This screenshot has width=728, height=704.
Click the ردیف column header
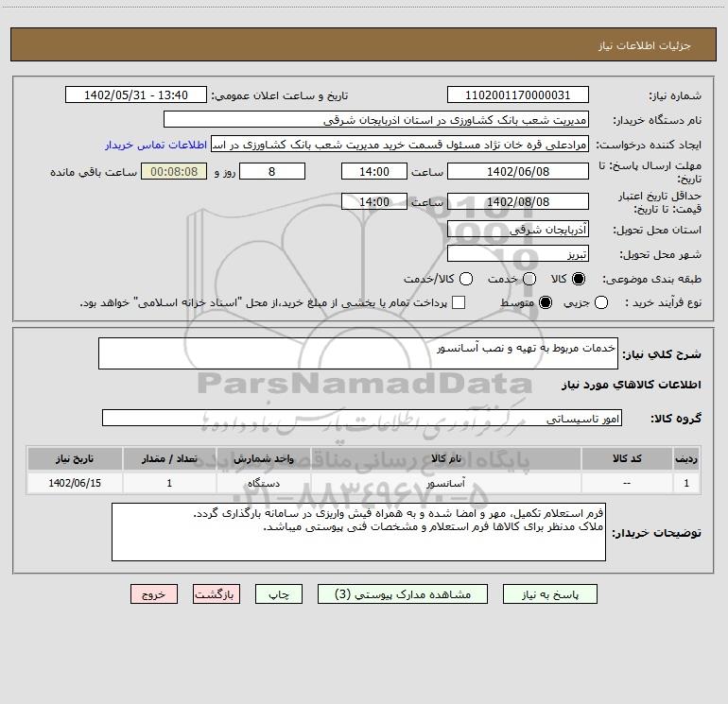coord(686,458)
